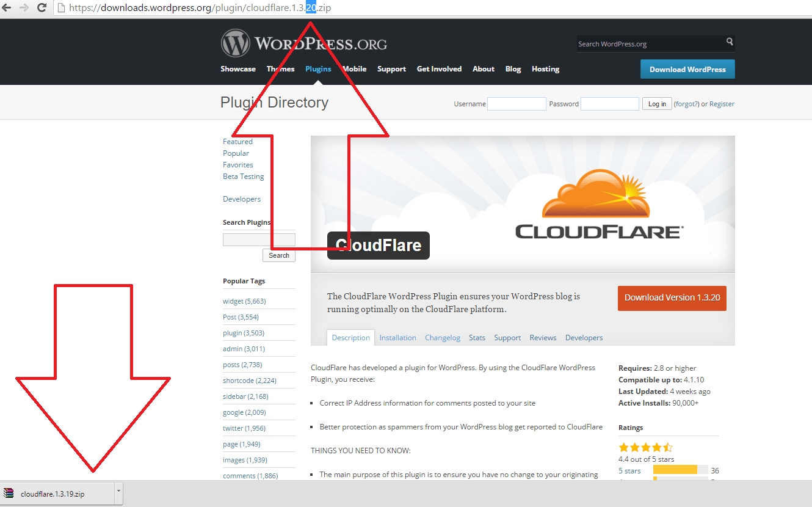
Task: Open the Popular plugins link
Action: point(236,153)
